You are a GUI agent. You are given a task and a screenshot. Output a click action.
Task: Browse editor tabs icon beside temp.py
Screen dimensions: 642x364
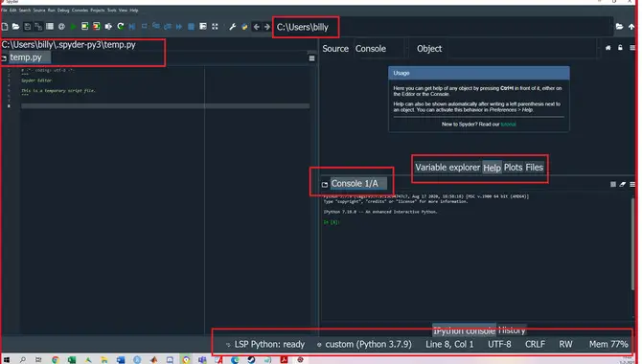coord(4,58)
